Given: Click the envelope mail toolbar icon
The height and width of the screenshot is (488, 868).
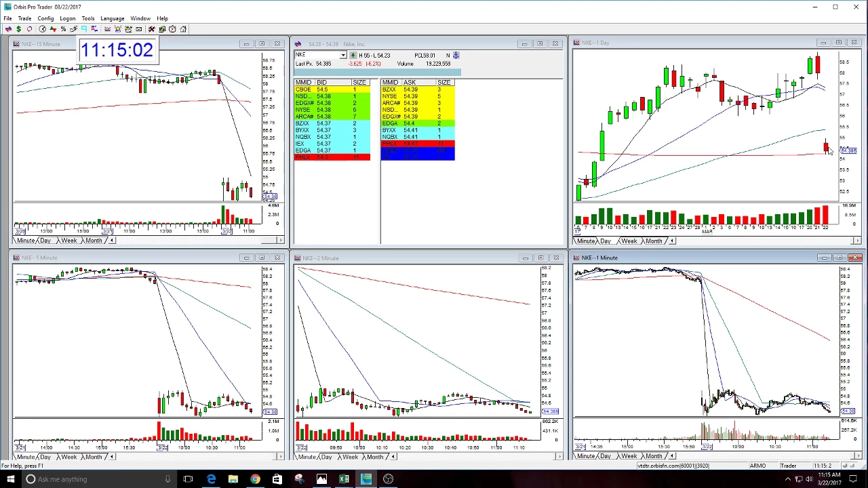Looking at the screenshot, I should pos(139,28).
